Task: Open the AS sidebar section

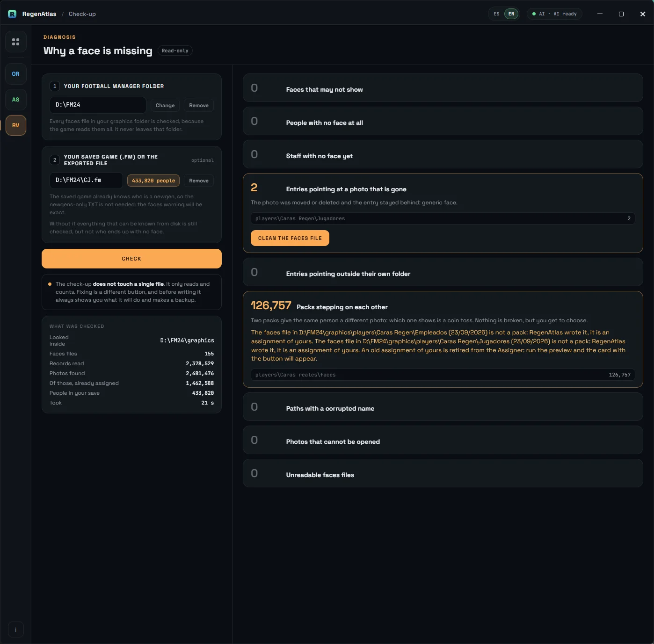Action: pos(15,100)
